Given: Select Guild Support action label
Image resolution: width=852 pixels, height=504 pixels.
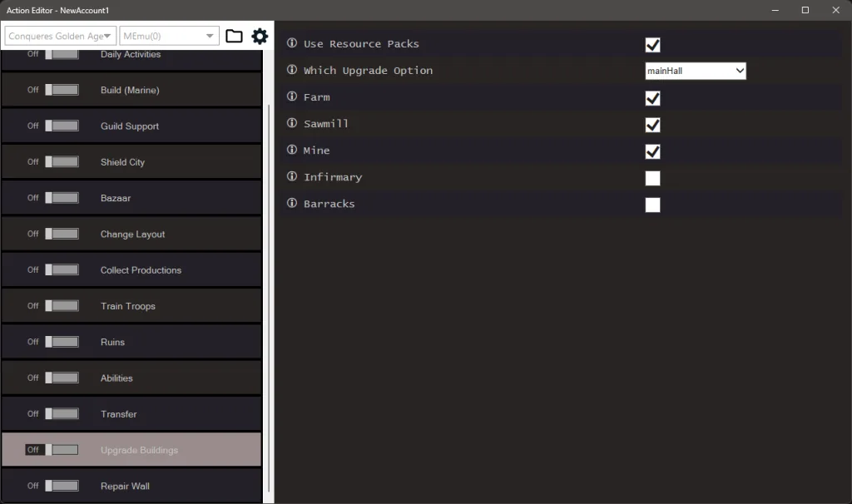Looking at the screenshot, I should 129,126.
